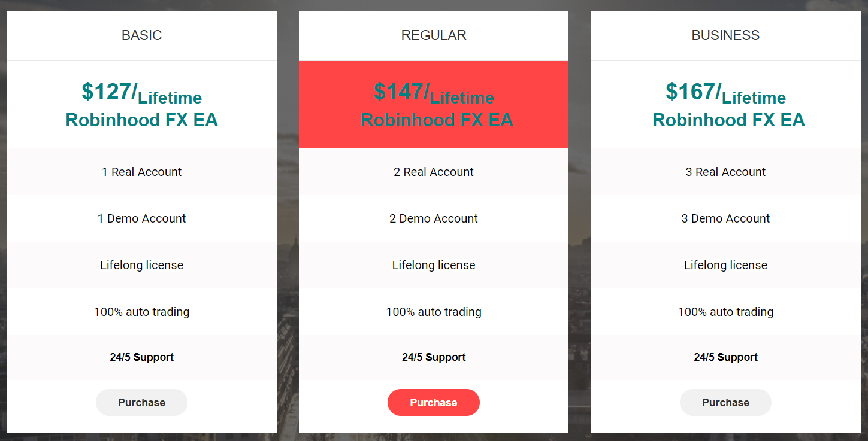Click the Purchase button under BUSINESS plan

click(x=725, y=402)
